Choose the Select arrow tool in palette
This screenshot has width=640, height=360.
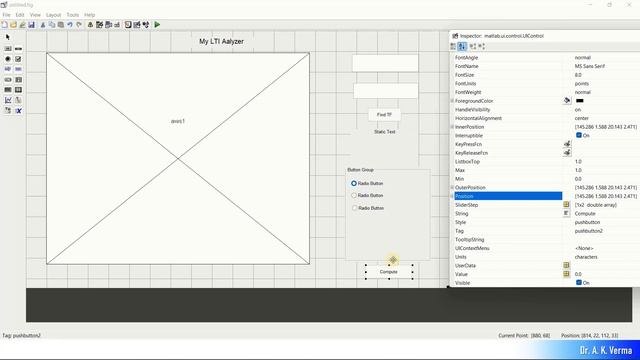point(8,37)
